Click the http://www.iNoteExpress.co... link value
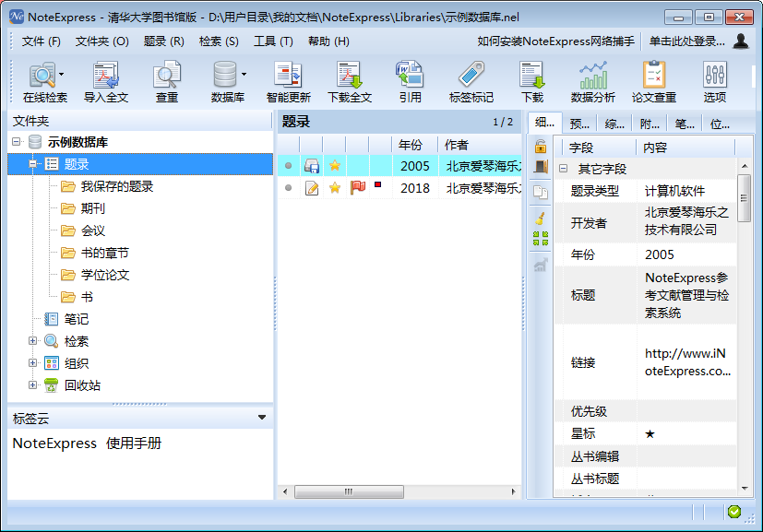763x532 pixels. pos(687,362)
